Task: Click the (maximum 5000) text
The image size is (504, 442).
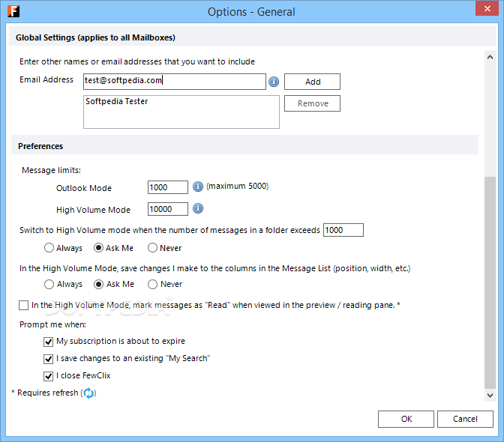Action: 238,187
